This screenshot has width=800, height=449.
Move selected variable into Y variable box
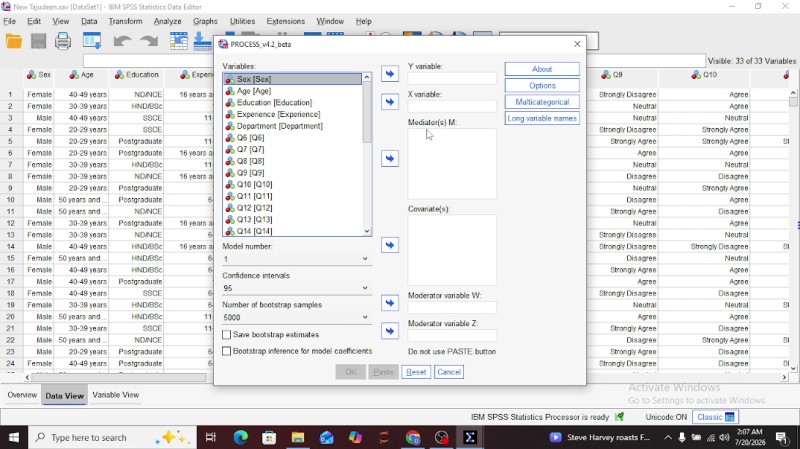point(390,74)
